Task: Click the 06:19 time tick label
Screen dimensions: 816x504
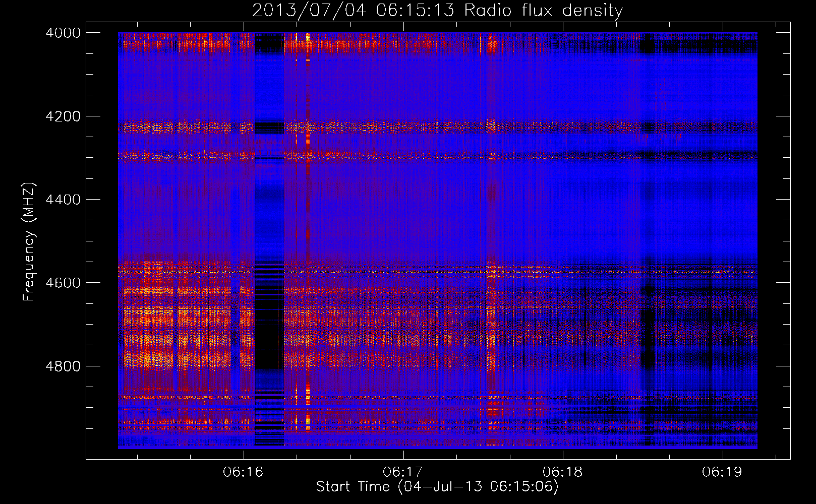Action: click(722, 472)
